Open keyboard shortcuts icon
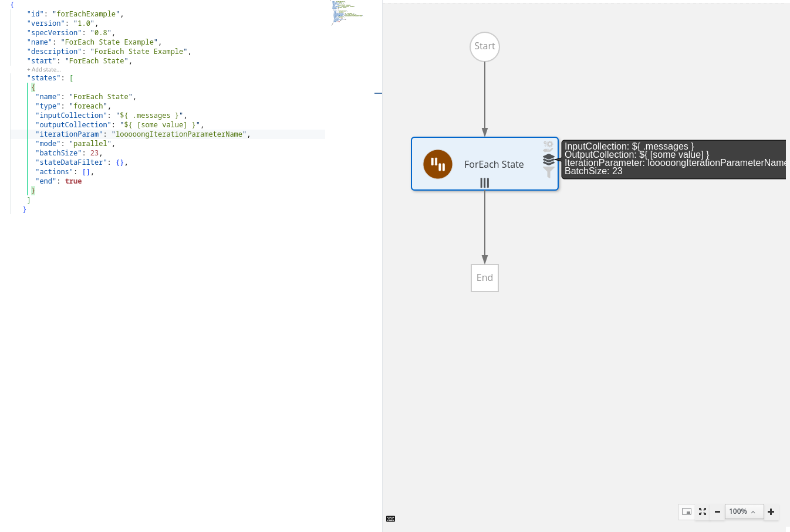 pos(391,519)
